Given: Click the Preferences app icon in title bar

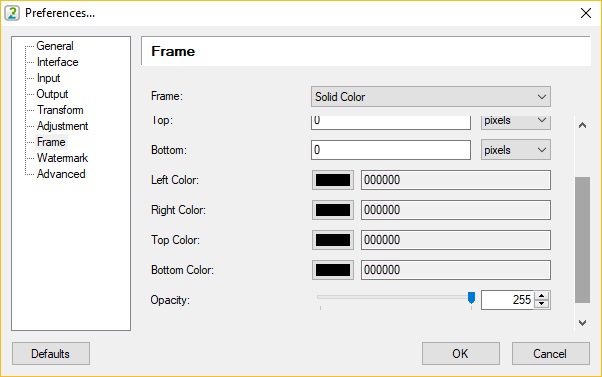Looking at the screenshot, I should (x=12, y=13).
